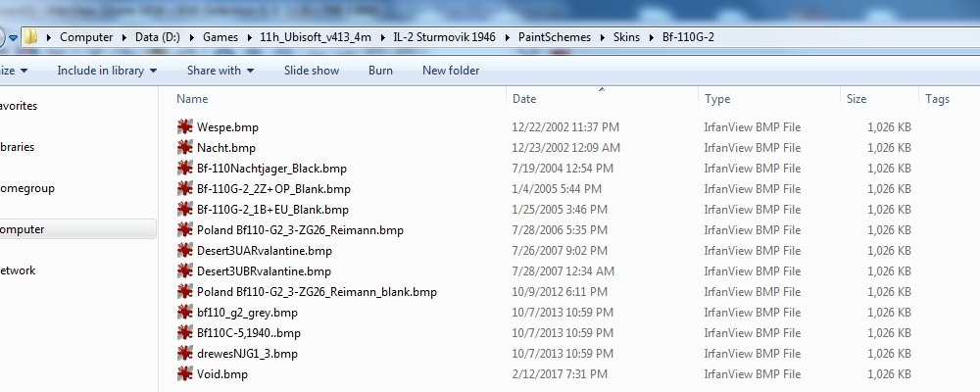
Task: Click the Desert3UBRvalantine.bmp file icon
Action: (185, 271)
